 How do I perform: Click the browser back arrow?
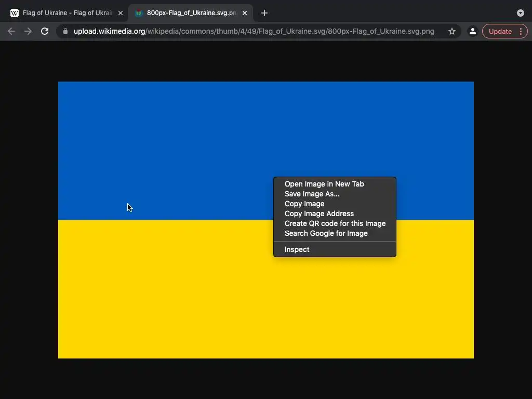point(11,32)
